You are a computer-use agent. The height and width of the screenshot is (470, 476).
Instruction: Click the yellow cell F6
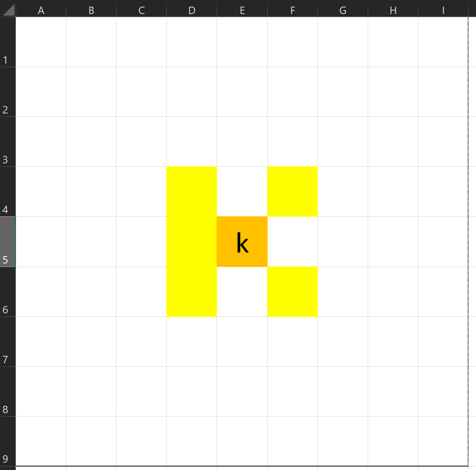[292, 292]
